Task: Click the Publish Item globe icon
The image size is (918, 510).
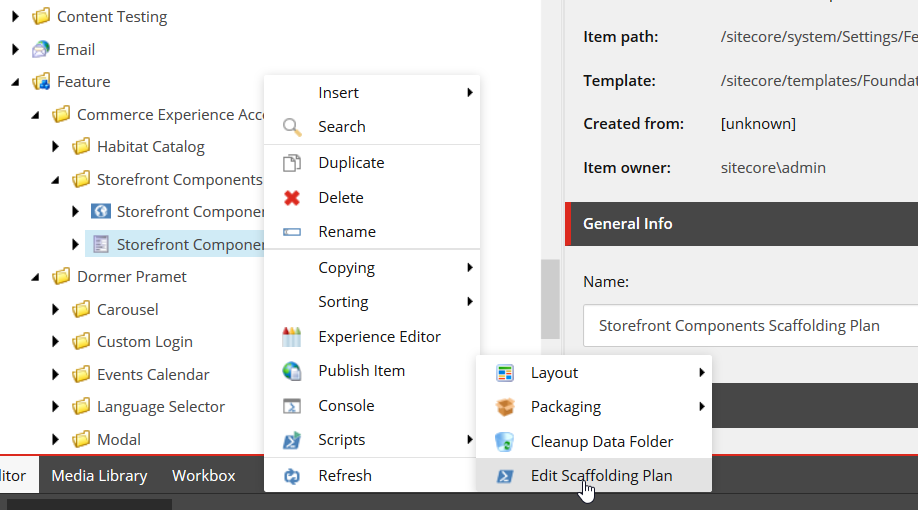Action: 292,371
